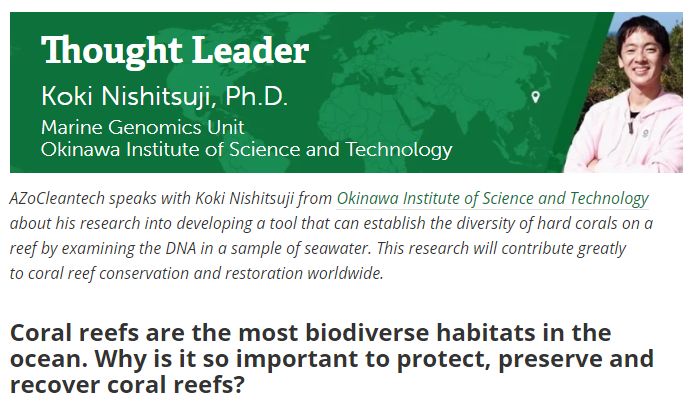Click the white Okinawa Institute banner text
The image size is (692, 407).
pos(246,150)
